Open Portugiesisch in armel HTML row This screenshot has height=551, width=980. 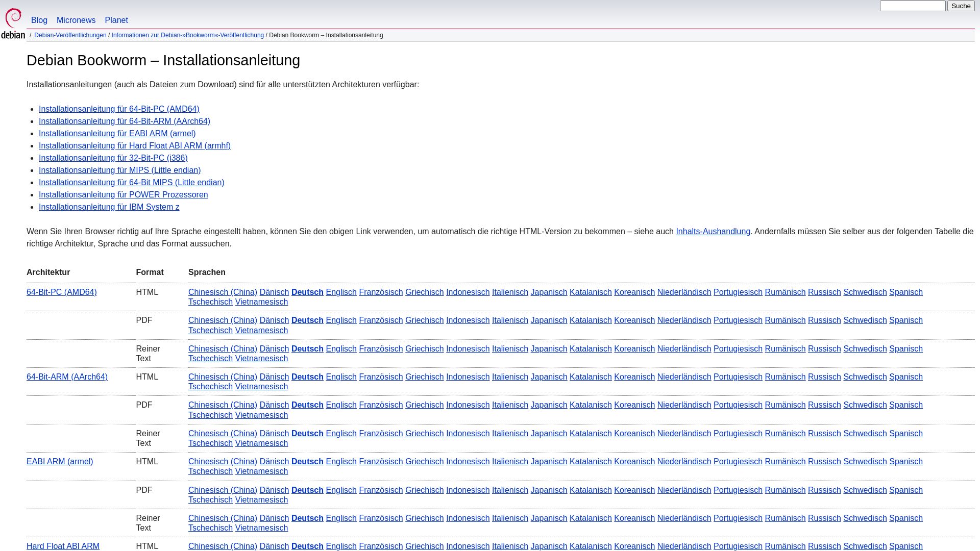coord(738,462)
